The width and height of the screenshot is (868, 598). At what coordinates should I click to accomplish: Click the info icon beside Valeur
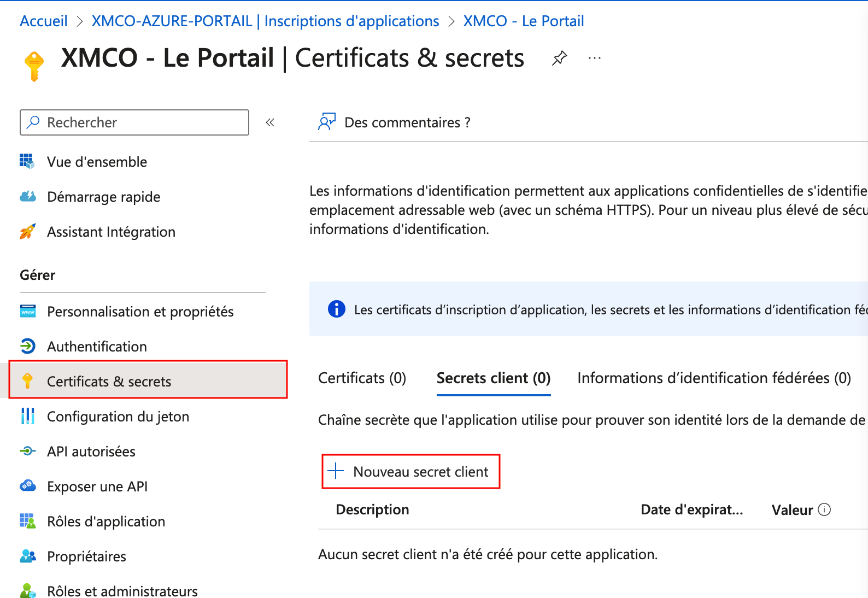pos(824,510)
